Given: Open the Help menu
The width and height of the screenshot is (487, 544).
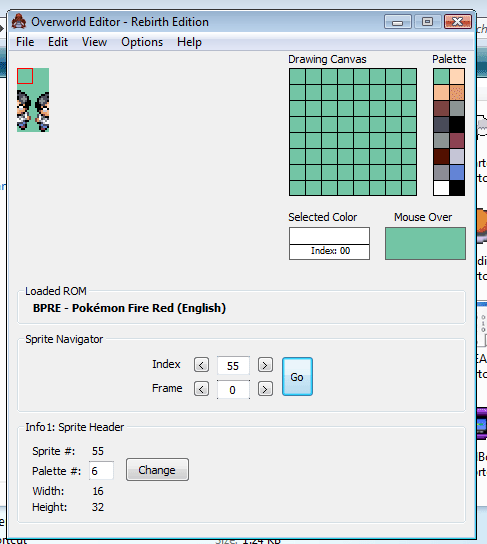Looking at the screenshot, I should pos(189,42).
